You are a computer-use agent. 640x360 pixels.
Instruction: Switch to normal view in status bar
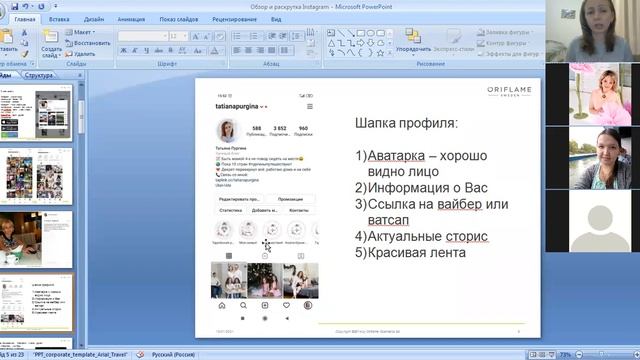click(x=533, y=355)
